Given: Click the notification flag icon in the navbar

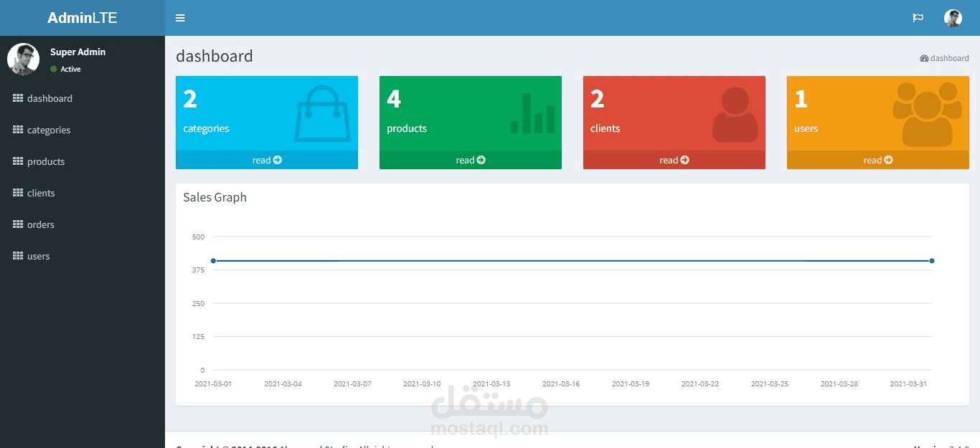Looking at the screenshot, I should (x=918, y=17).
